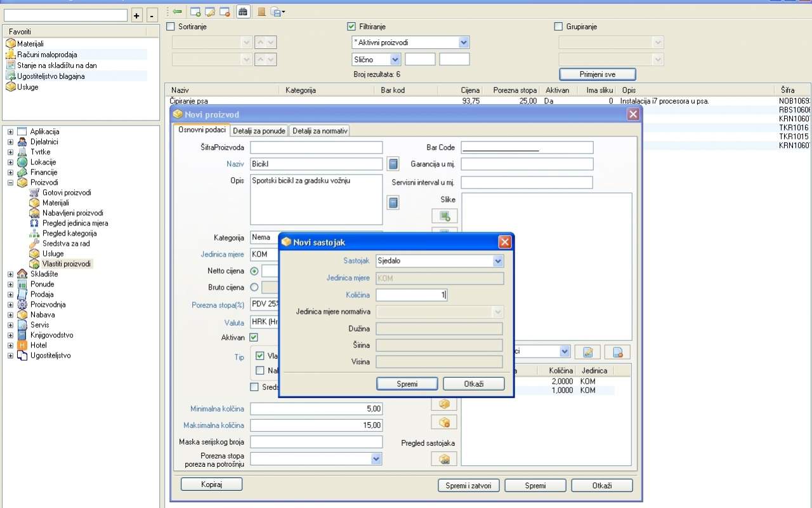
Task: Open the Aktivni proizvodi filter dropdown
Action: point(464,43)
